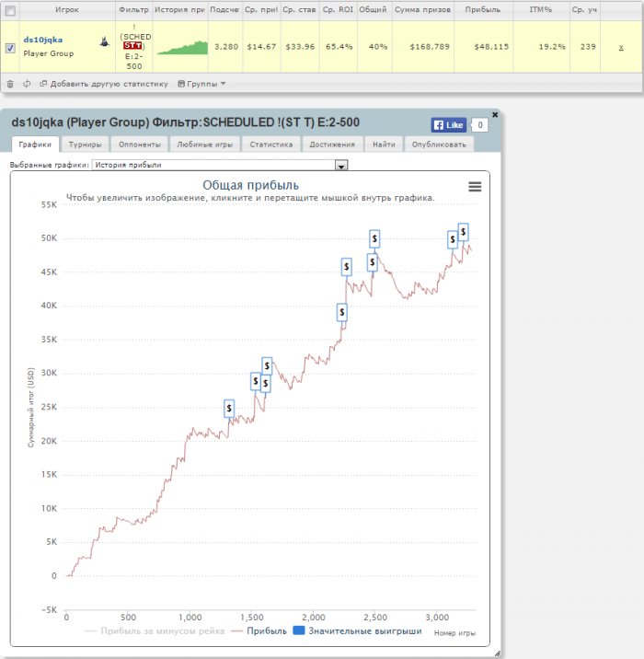The image size is (644, 659).
Task: Switch to the Графики tab
Action: pos(35,145)
